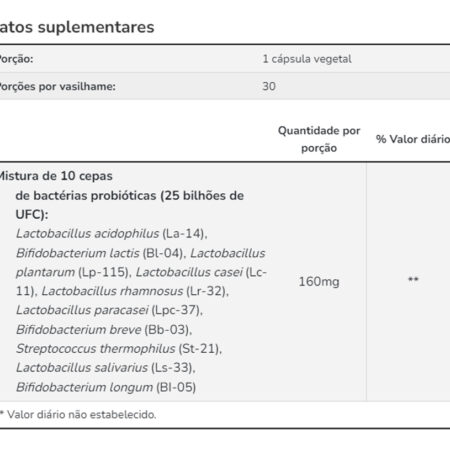The height and width of the screenshot is (450, 450).
Task: Click 'Lactobacillus acidophilus' strain name
Action: click(88, 234)
